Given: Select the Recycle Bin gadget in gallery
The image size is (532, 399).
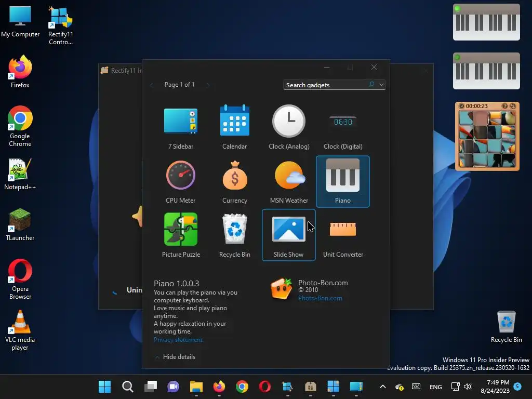Looking at the screenshot, I should [x=234, y=235].
